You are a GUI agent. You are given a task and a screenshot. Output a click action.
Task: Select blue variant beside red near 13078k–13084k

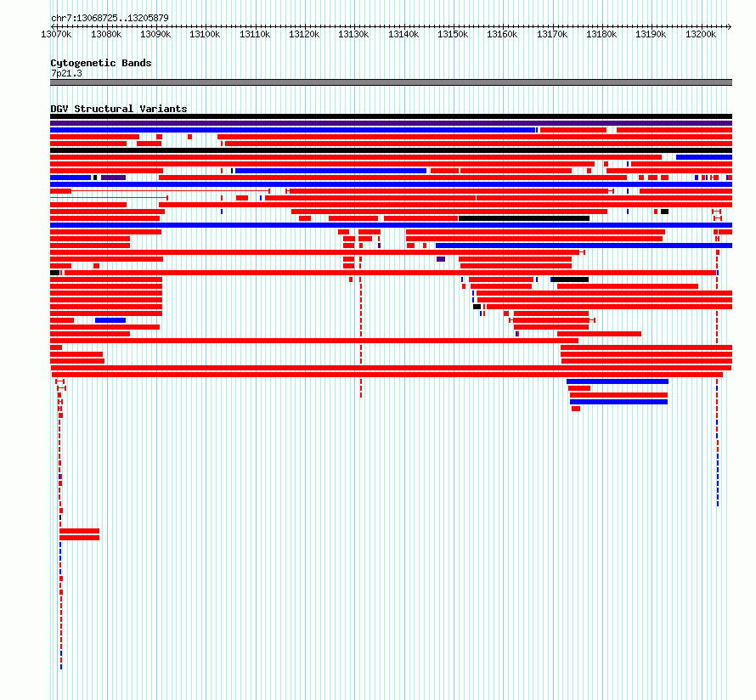pos(110,320)
